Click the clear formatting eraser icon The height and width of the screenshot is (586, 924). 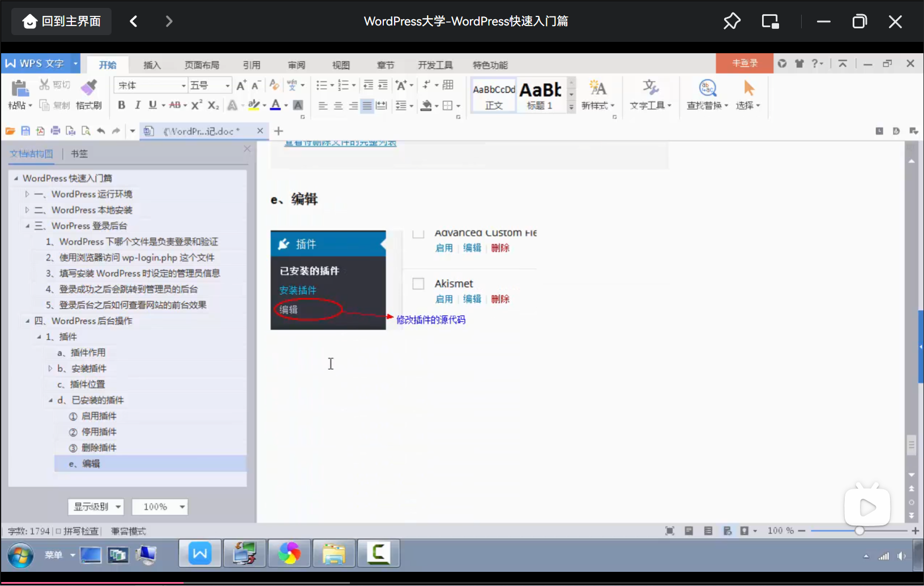click(x=274, y=85)
